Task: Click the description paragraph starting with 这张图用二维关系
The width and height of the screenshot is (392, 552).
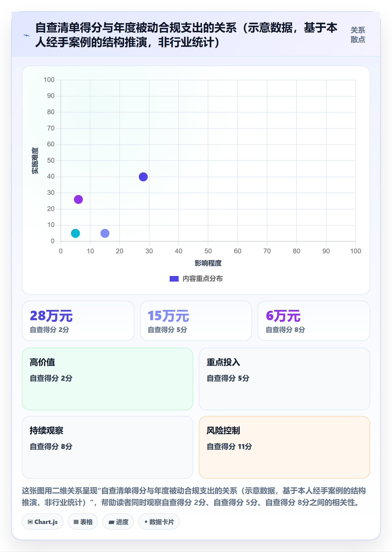Action: pos(194,497)
